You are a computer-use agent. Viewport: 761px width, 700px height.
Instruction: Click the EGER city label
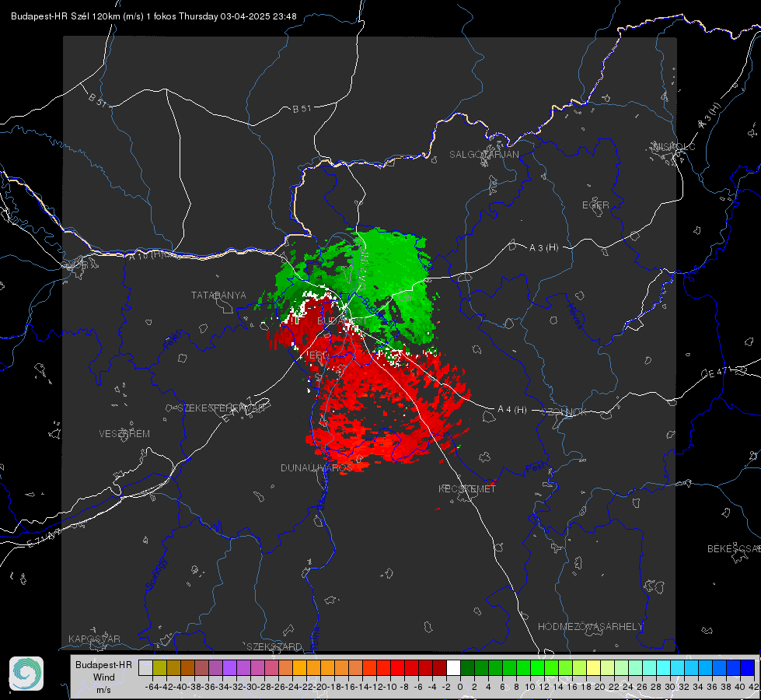point(595,205)
